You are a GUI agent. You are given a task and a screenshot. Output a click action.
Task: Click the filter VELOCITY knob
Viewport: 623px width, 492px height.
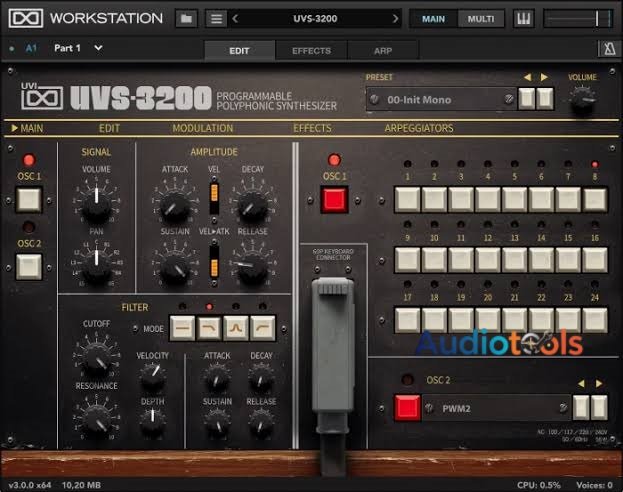[x=153, y=376]
